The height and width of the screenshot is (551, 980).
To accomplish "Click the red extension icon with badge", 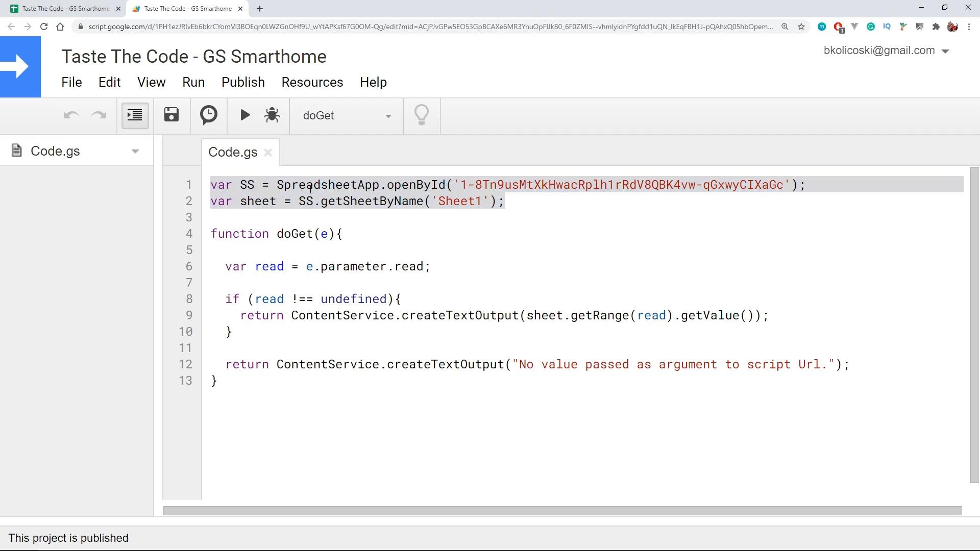I will [838, 27].
